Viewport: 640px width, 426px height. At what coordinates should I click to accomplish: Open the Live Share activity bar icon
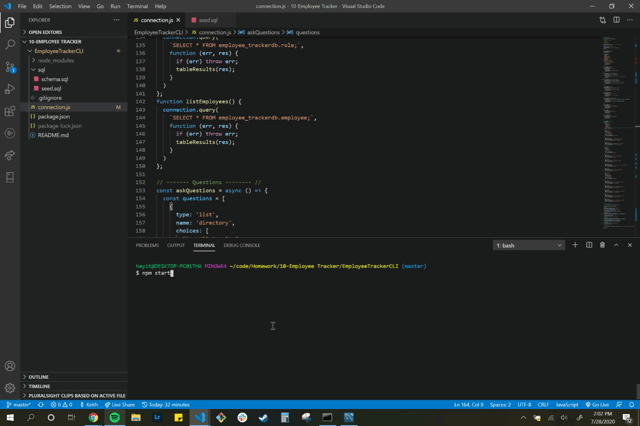pos(10,155)
